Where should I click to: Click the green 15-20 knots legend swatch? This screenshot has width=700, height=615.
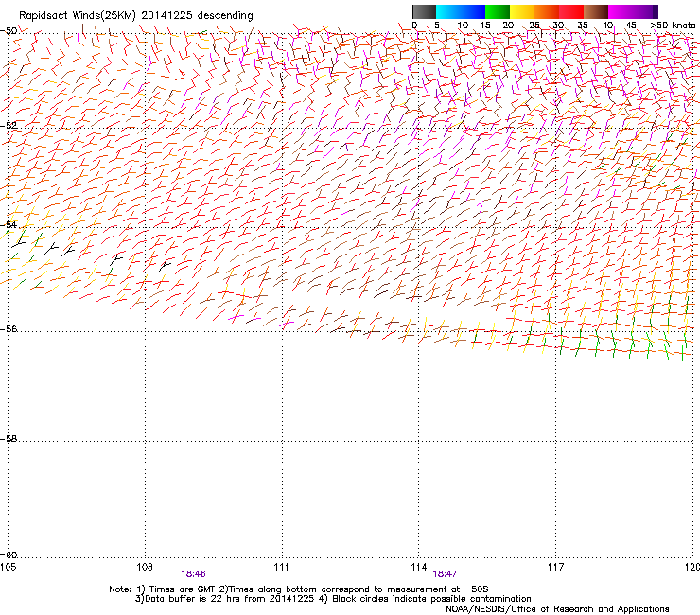tap(498, 11)
